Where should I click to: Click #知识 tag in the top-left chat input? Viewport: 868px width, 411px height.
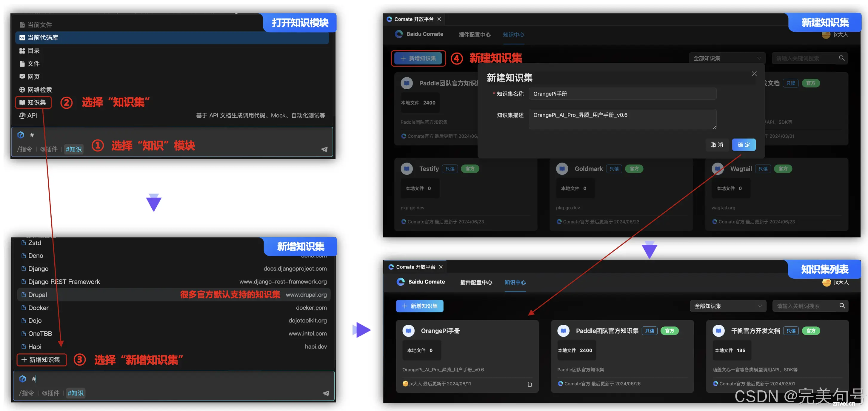click(74, 149)
